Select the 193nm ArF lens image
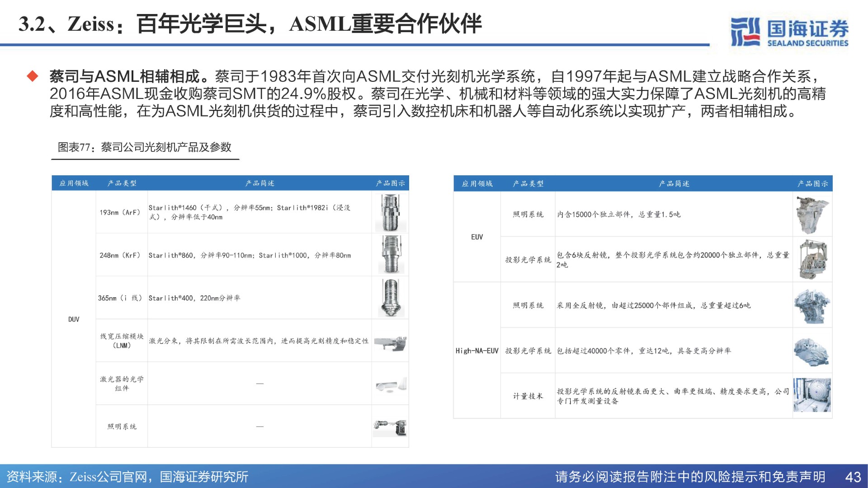Viewport: 868px width, 488px height. [391, 212]
